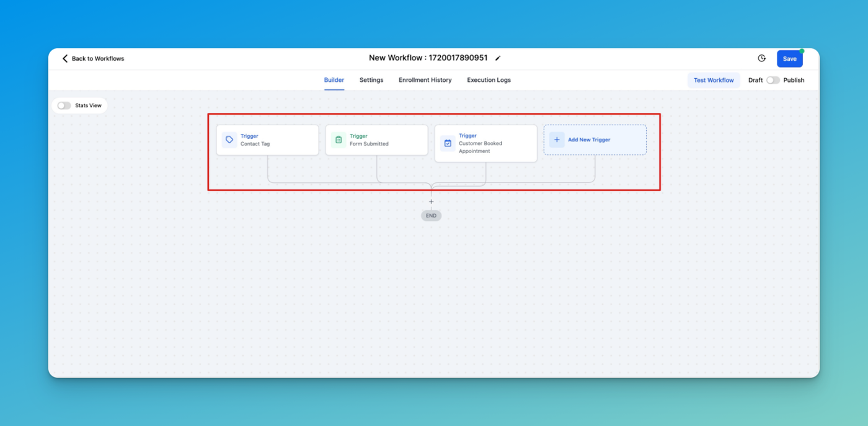
Task: Toggle the Draft/Publish switch
Action: [x=773, y=80]
